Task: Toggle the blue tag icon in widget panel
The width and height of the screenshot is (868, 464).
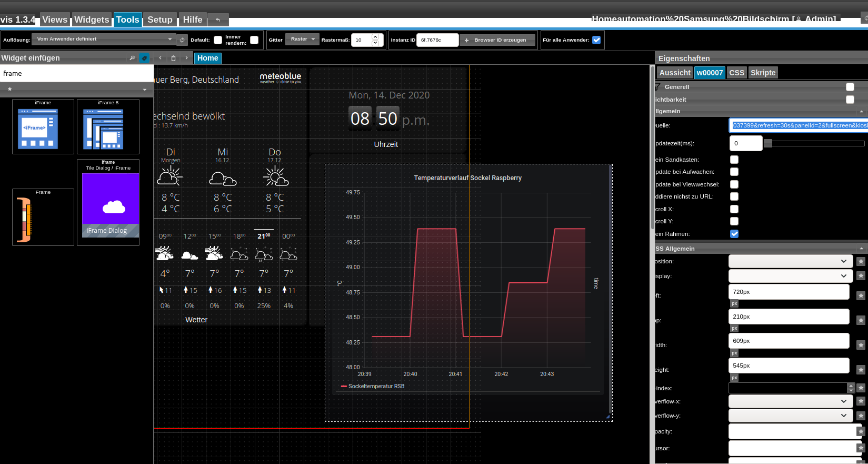Action: (x=144, y=58)
